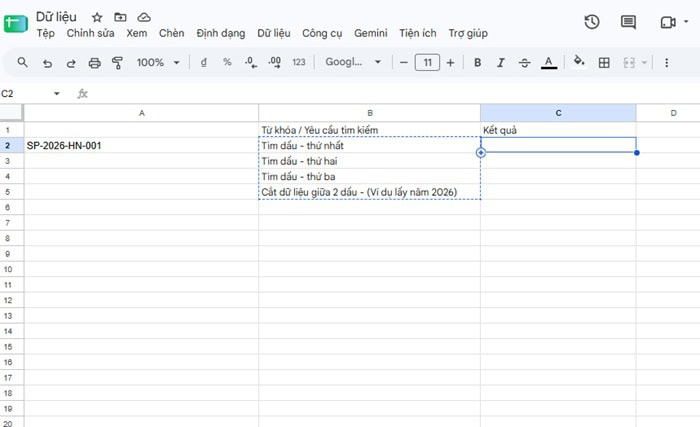Increase decimal places
Screen dimensions: 700x427
click(x=275, y=63)
